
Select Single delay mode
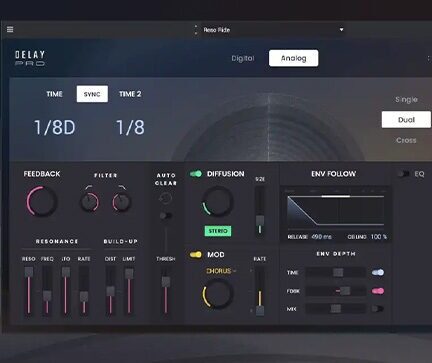[406, 99]
